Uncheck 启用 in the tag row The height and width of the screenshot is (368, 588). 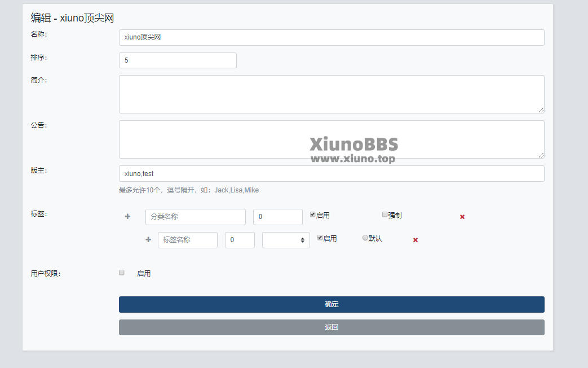(320, 238)
